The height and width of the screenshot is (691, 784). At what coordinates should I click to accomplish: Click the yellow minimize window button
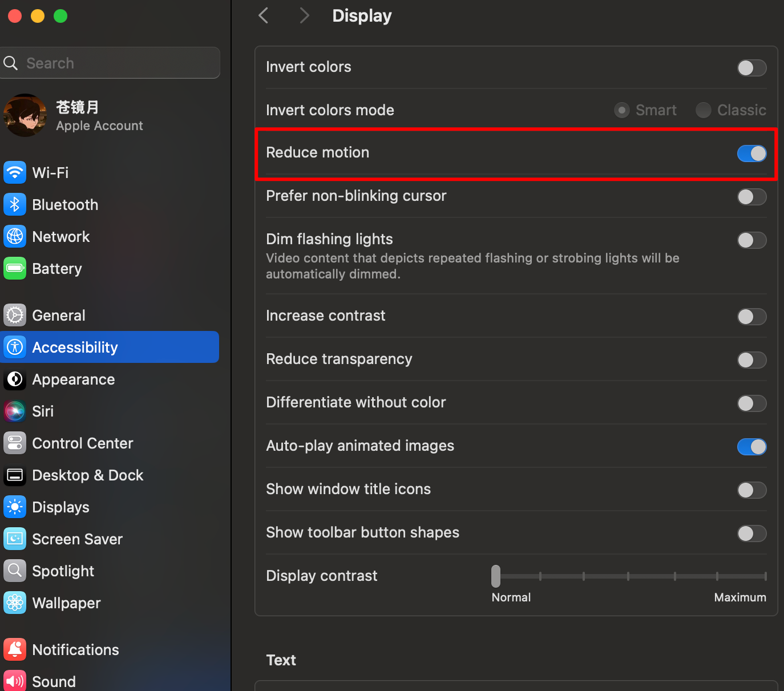tap(38, 16)
